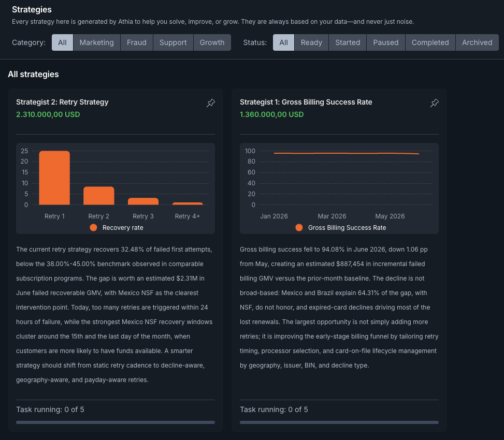Filter category by Fraud
The width and height of the screenshot is (504, 440).
click(137, 42)
